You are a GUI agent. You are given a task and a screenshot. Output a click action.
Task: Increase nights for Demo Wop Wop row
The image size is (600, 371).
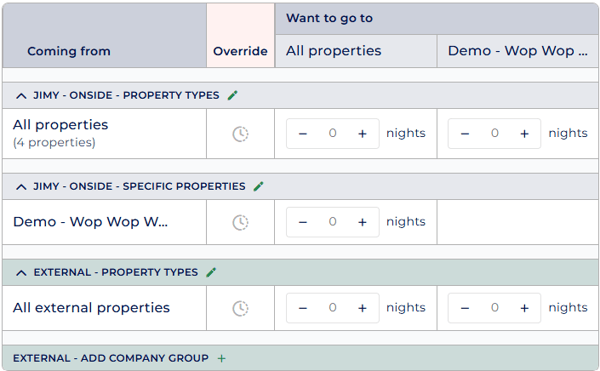click(x=362, y=222)
